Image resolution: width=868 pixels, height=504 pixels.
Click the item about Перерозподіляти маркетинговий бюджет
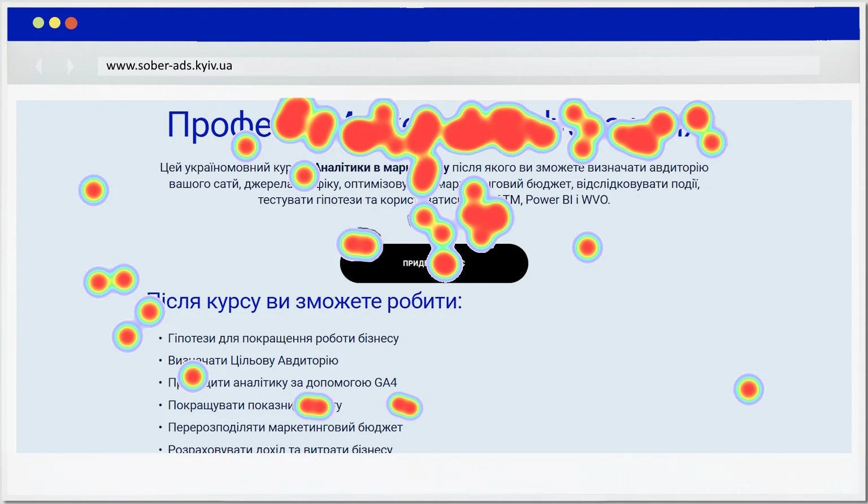click(285, 427)
